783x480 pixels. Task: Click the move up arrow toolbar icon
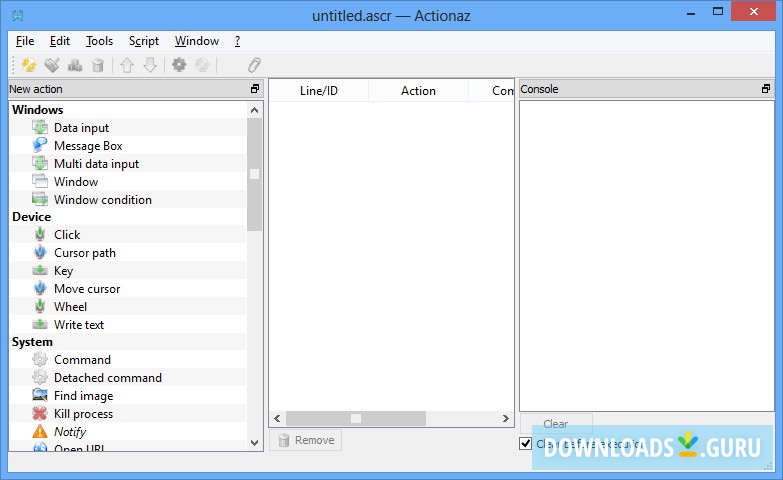tap(127, 65)
